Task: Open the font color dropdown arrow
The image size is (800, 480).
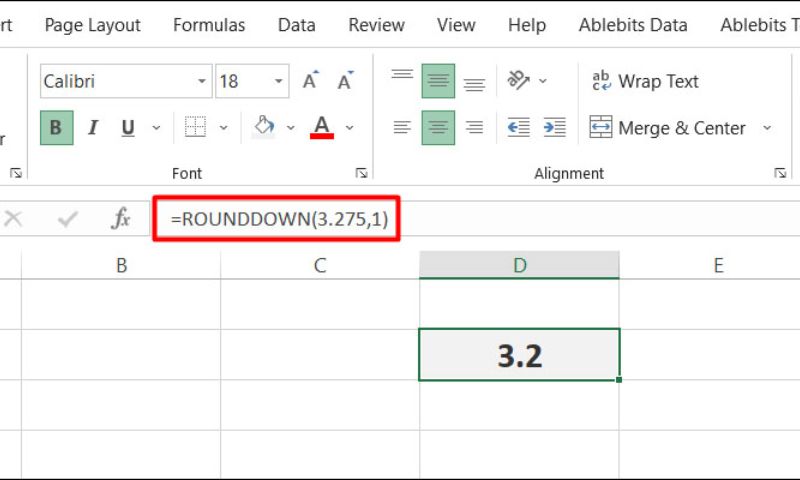Action: click(x=349, y=128)
